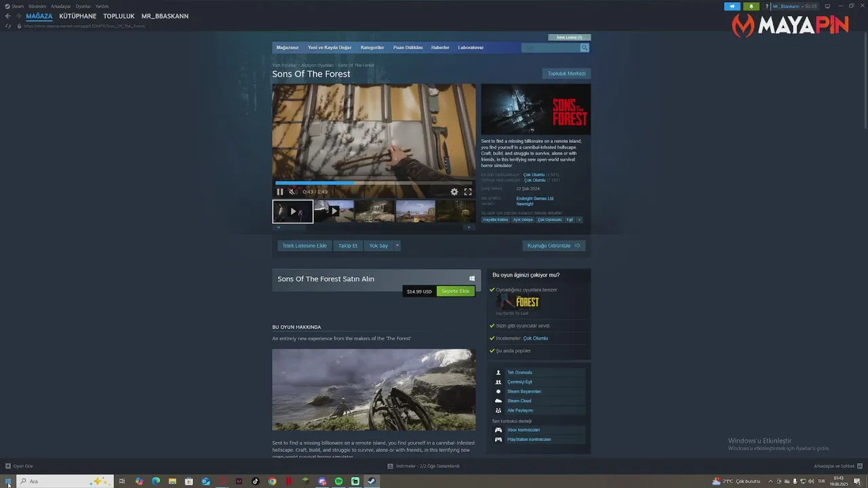Click Açık Dünya tag

coord(523,220)
